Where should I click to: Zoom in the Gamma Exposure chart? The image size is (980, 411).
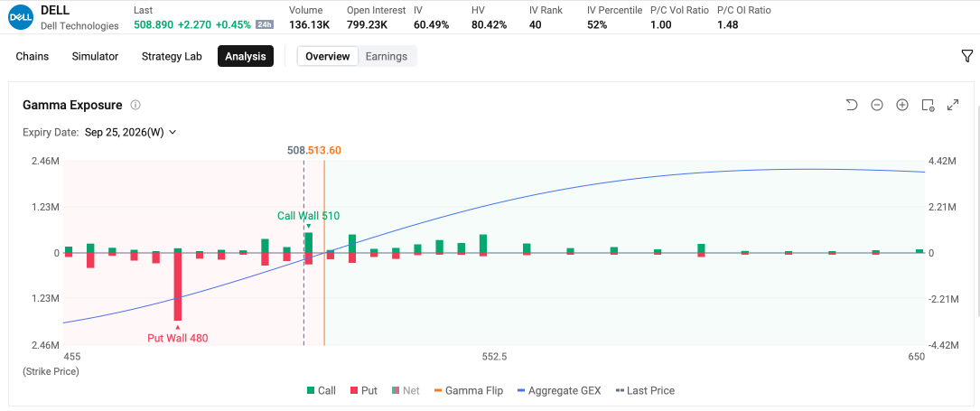click(902, 105)
